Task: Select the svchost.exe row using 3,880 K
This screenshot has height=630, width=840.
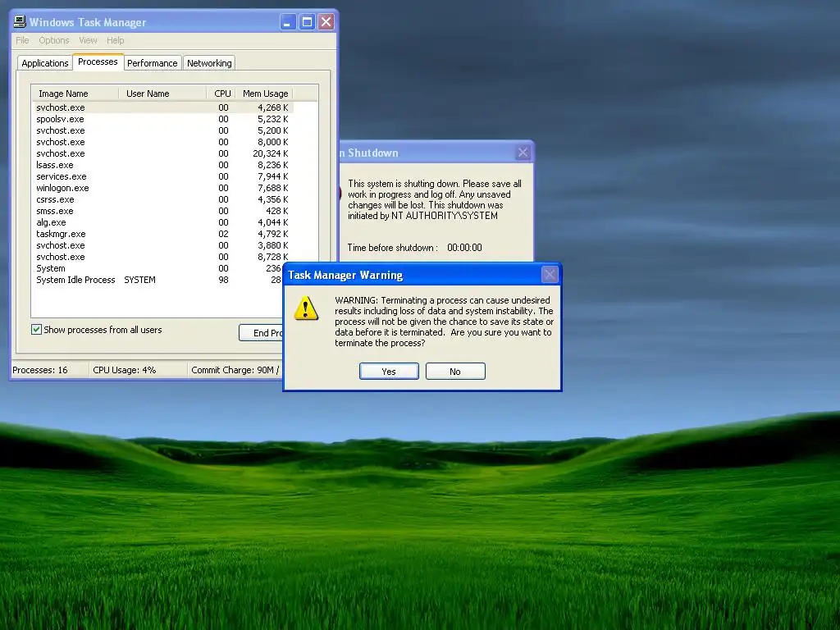Action: coord(162,245)
